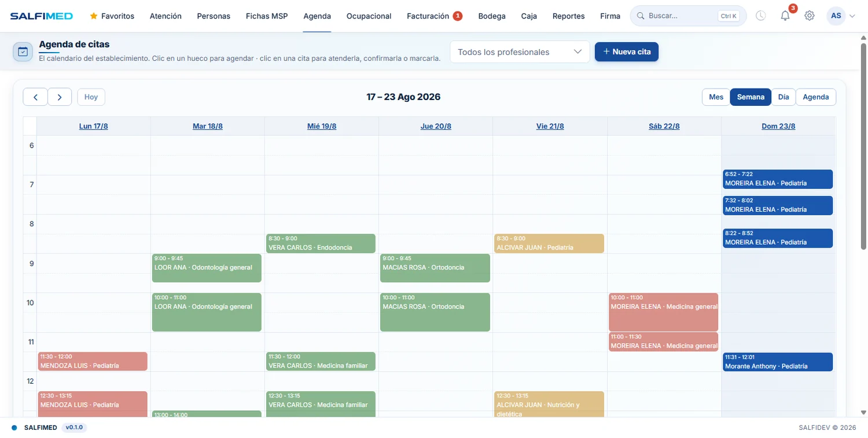Open notifications bell with 3 badge
Viewport: 868px width, 438px height.
[785, 16]
